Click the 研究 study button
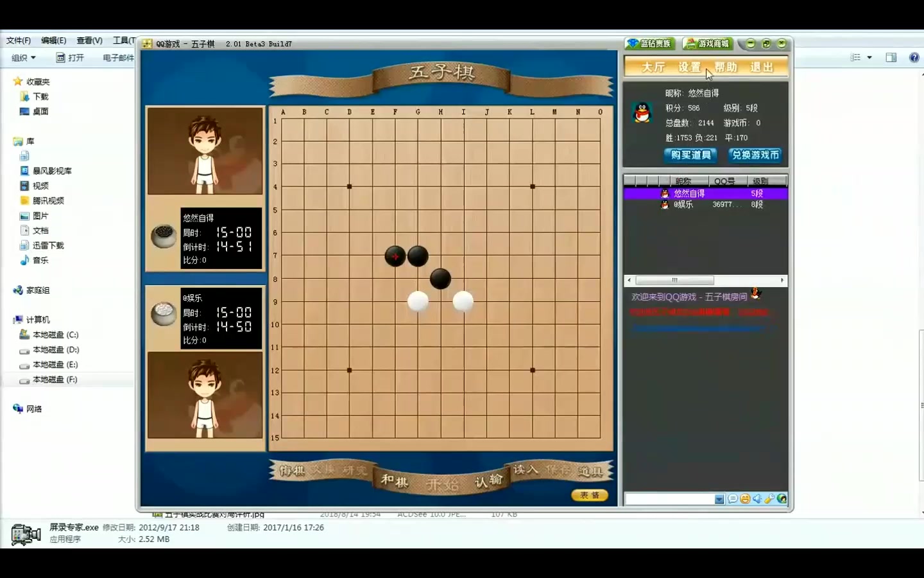This screenshot has height=578, width=924. (x=355, y=471)
